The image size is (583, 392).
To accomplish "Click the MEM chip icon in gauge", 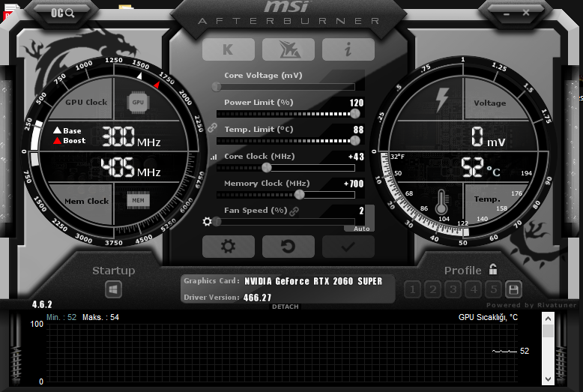I will click(138, 200).
